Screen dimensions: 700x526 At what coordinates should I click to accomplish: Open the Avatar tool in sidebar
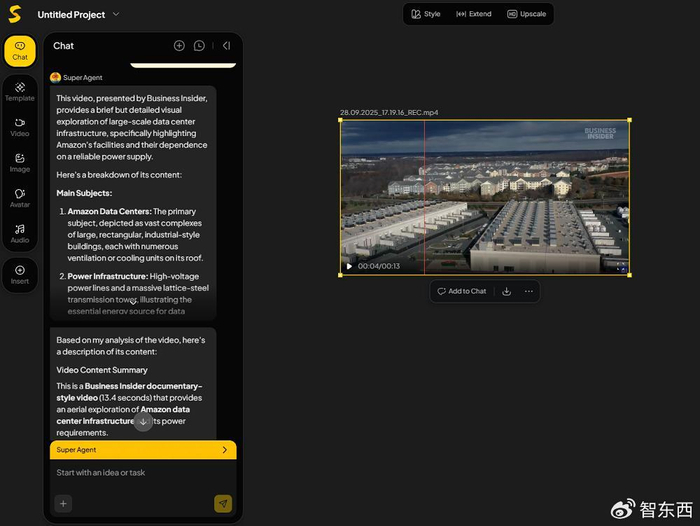click(19, 197)
